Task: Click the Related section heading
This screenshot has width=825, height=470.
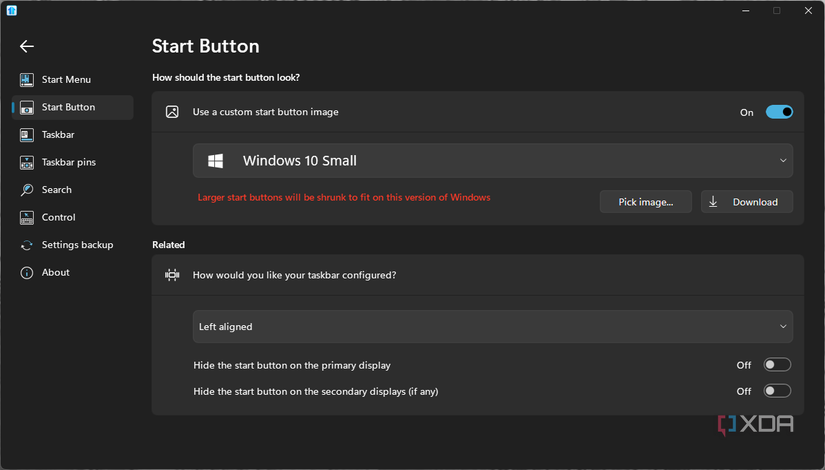Action: pos(168,245)
